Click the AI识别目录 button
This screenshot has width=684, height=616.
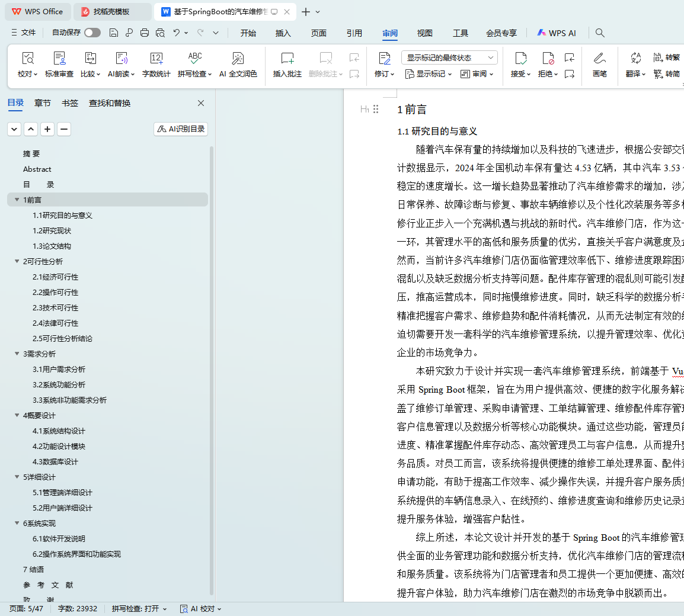click(181, 129)
